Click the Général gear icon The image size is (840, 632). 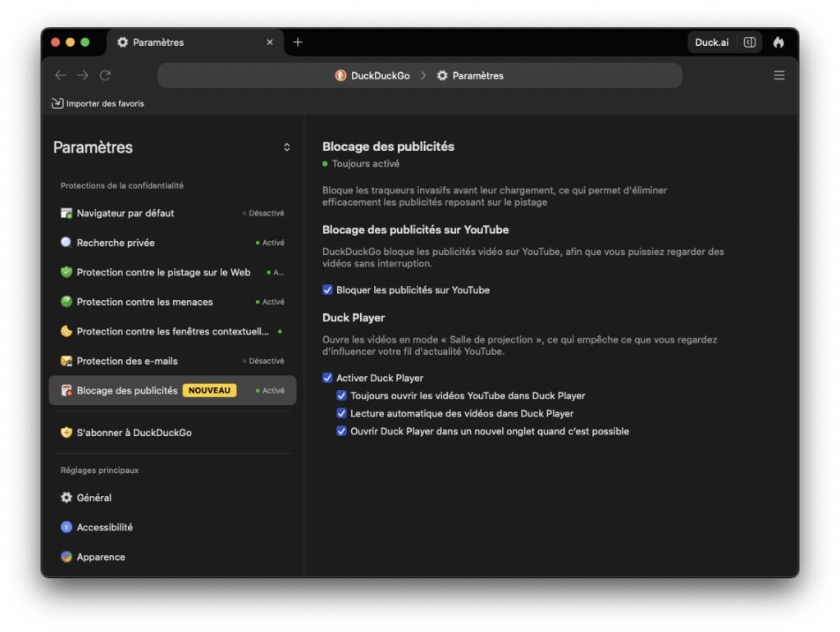(x=66, y=497)
